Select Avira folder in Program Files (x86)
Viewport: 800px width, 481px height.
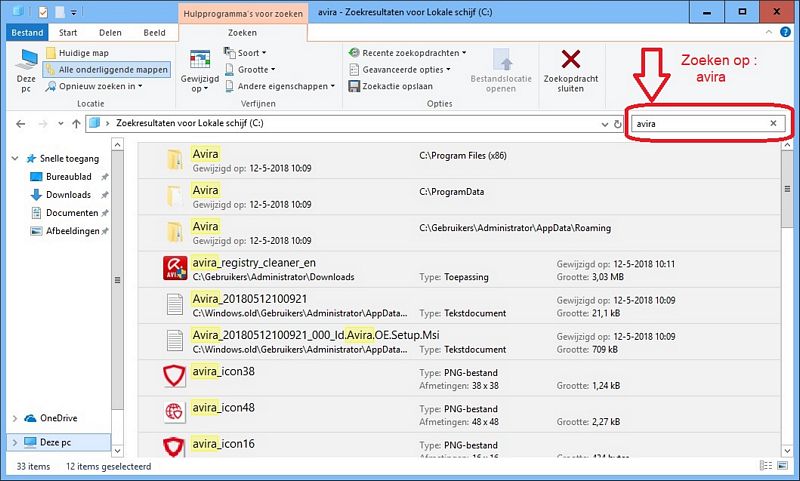[459, 160]
